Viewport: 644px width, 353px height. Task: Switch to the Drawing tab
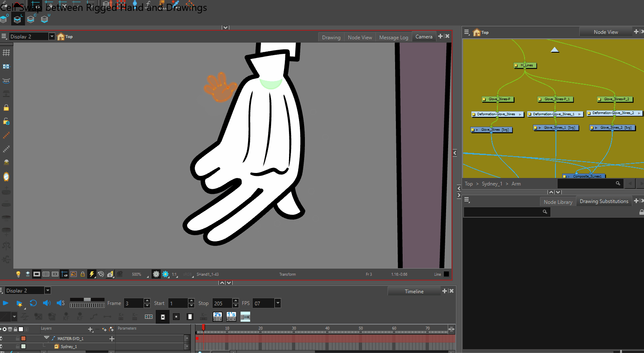coord(331,37)
